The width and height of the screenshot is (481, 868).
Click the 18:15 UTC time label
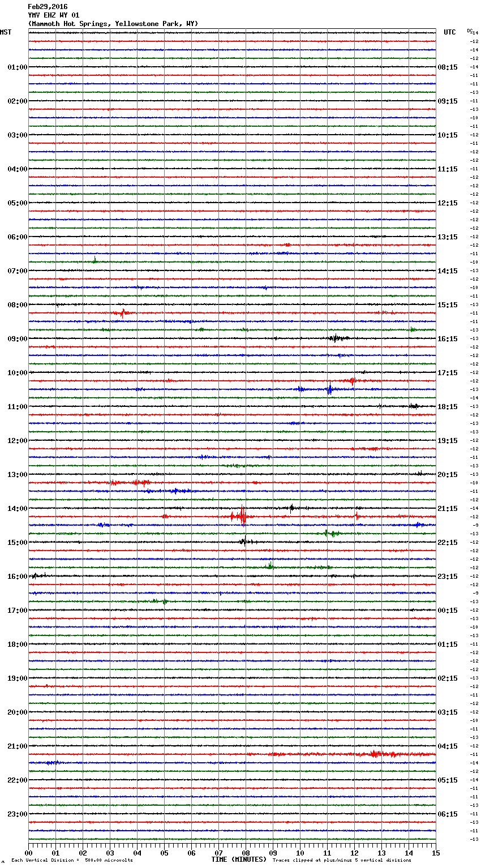point(448,407)
